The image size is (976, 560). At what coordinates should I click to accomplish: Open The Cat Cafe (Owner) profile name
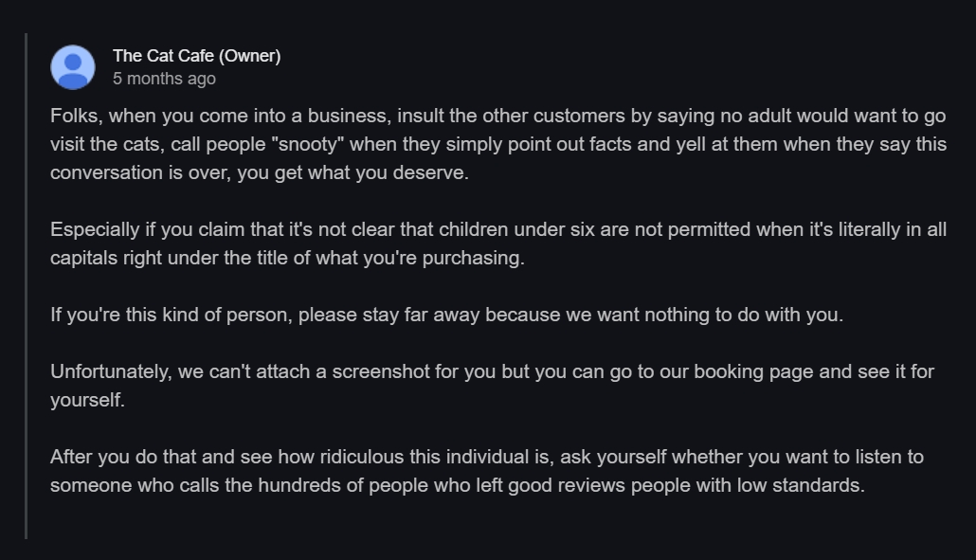[x=196, y=56]
